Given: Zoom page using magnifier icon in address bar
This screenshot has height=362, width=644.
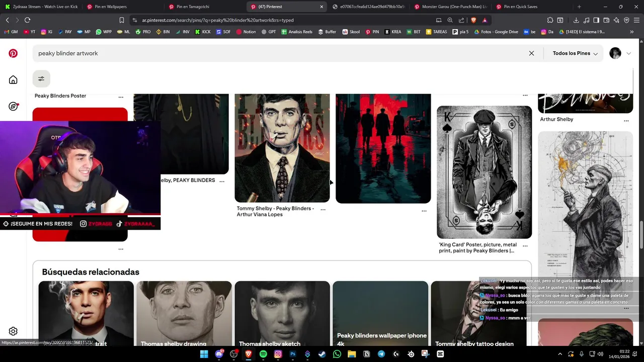Looking at the screenshot, I should pos(450,20).
